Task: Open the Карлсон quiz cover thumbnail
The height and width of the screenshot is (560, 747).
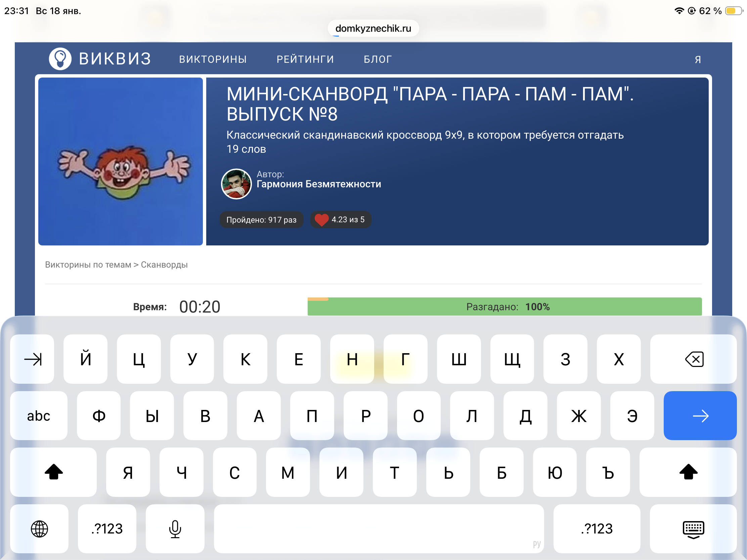Action: tap(121, 161)
